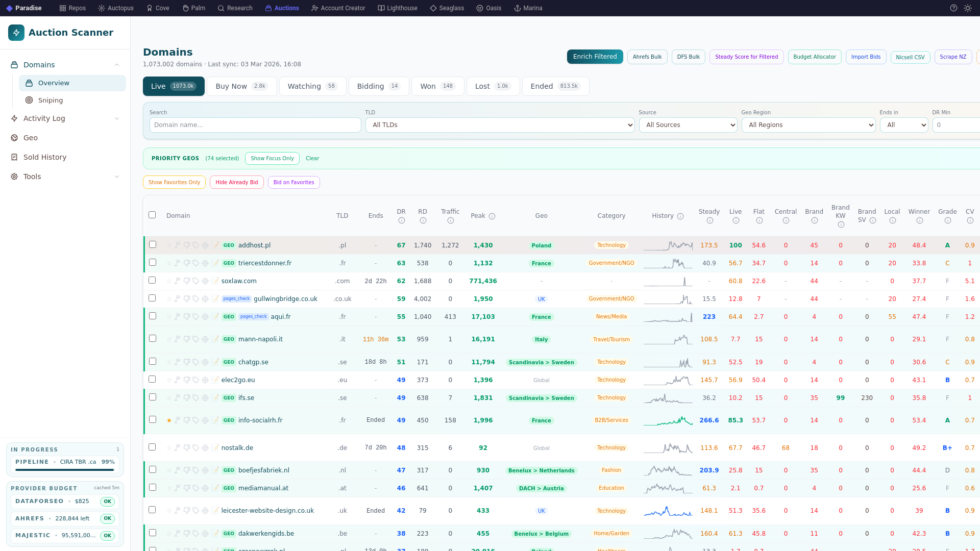Image resolution: width=980 pixels, height=551 pixels.
Task: Click the Domain name search field
Action: pos(255,125)
